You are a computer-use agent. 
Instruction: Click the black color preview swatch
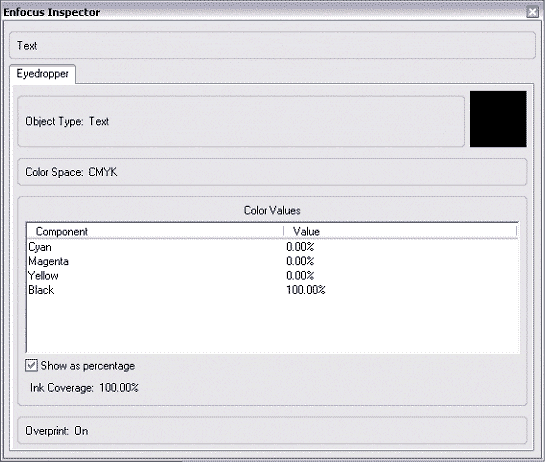498,119
